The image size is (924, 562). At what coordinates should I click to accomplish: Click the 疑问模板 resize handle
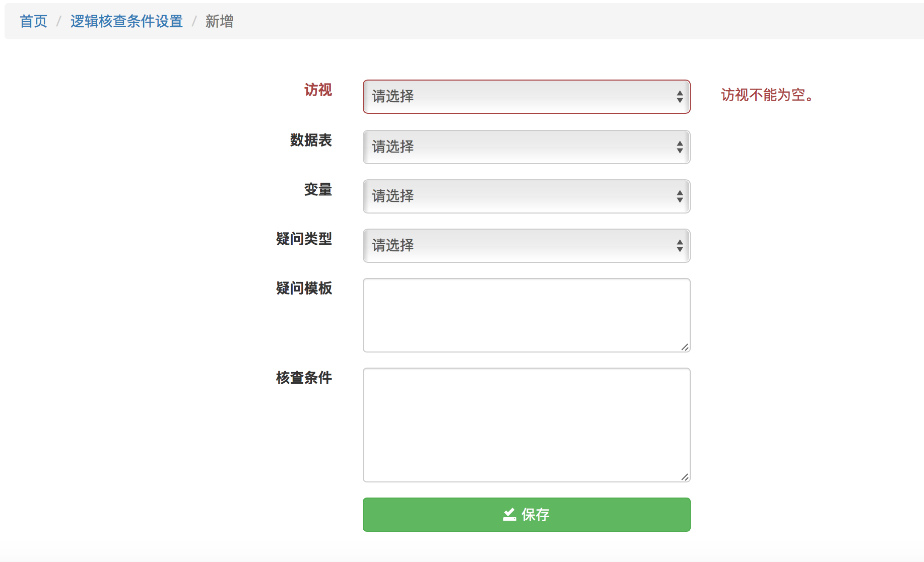pos(685,347)
